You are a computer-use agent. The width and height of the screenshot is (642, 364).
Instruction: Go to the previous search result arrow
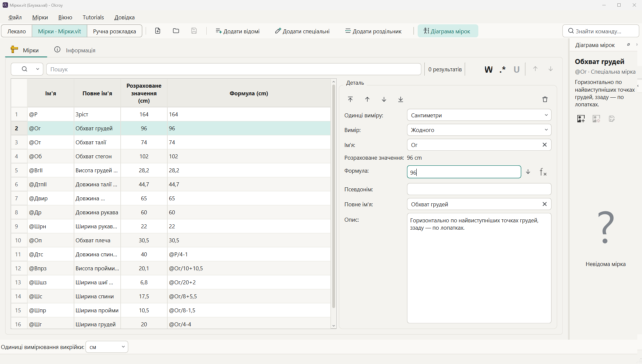point(535,69)
